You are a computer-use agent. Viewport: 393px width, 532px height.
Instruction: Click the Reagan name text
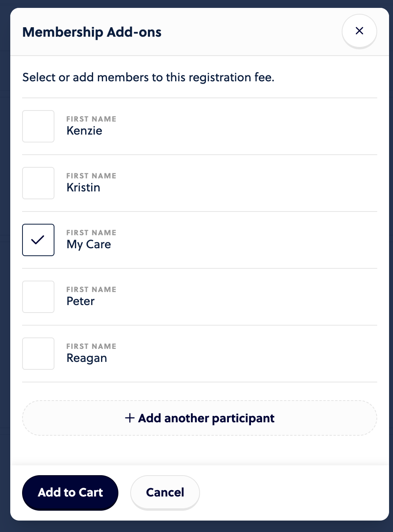pos(87,358)
